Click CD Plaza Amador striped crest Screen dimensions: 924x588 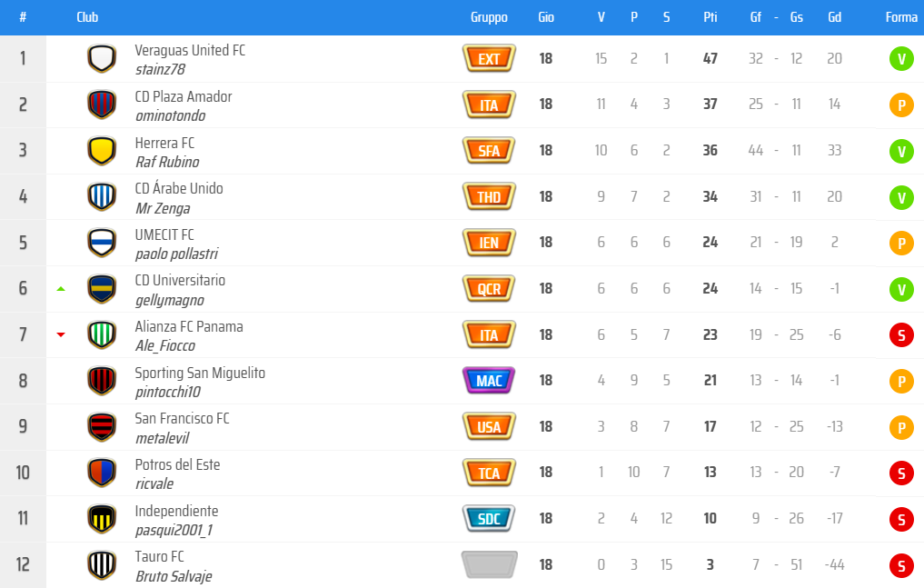(102, 105)
